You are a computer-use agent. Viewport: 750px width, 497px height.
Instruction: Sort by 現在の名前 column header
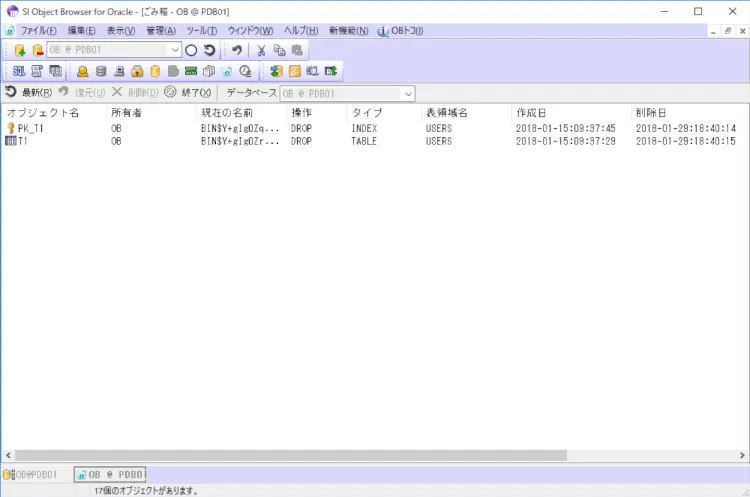pyautogui.click(x=242, y=113)
